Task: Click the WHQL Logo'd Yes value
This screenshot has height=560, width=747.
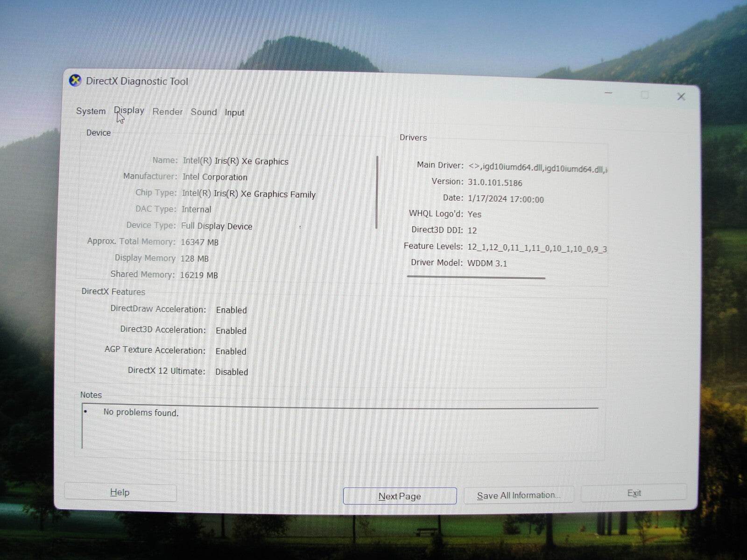Action: 475,214
